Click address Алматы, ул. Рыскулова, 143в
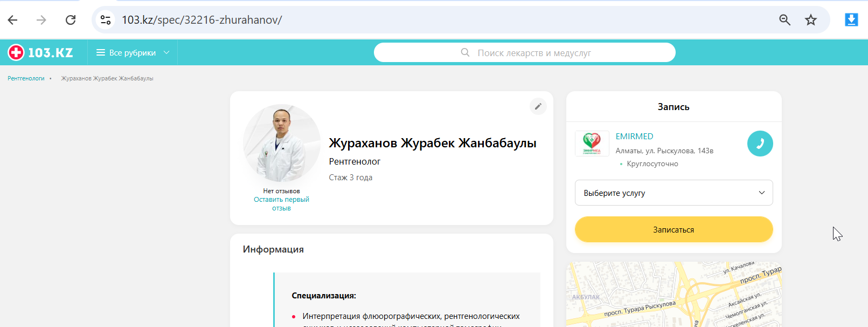The image size is (868, 327). pos(664,151)
